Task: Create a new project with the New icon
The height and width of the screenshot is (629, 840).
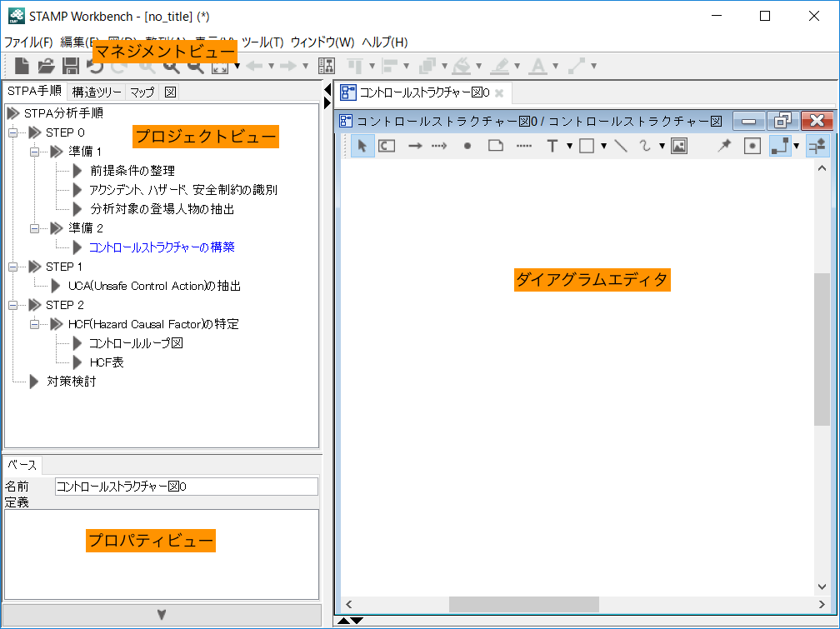Action: (x=22, y=66)
